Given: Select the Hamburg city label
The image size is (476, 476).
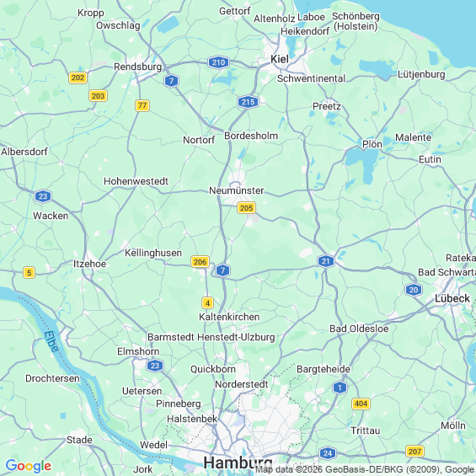Looking at the screenshot, I should (x=238, y=463).
